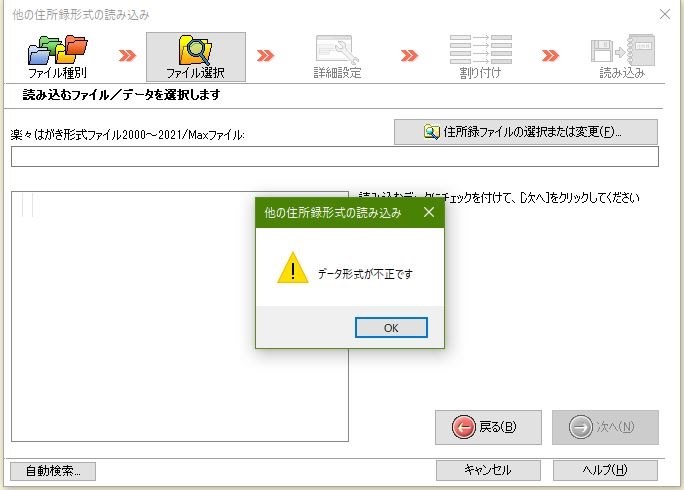Image resolution: width=684 pixels, height=490 pixels.
Task: Click the red arrow after 詳細設定
Action: coord(409,56)
